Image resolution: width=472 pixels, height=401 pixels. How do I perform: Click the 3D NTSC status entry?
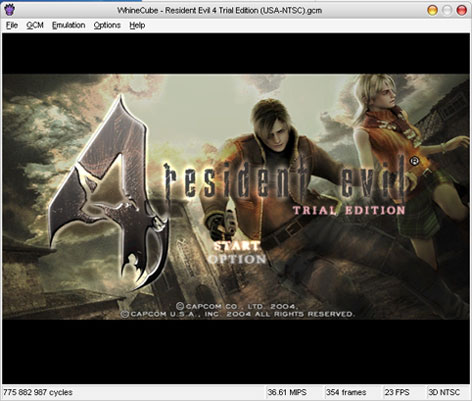tap(444, 392)
